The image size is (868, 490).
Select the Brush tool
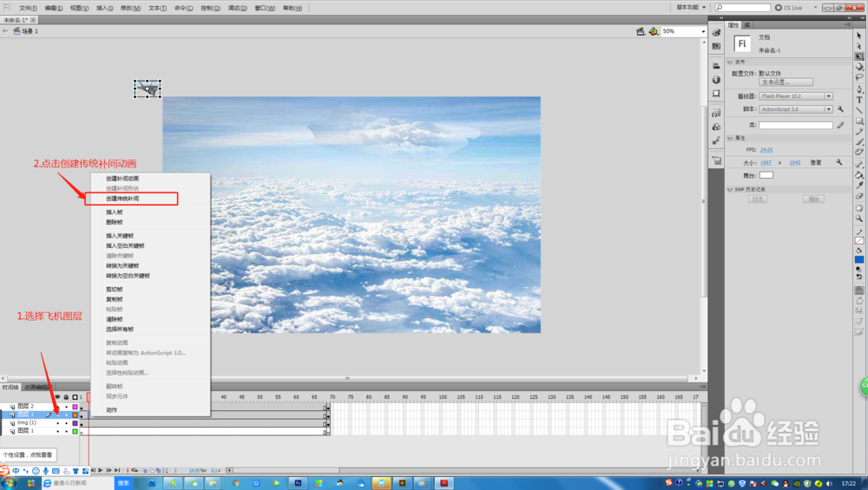point(859,141)
